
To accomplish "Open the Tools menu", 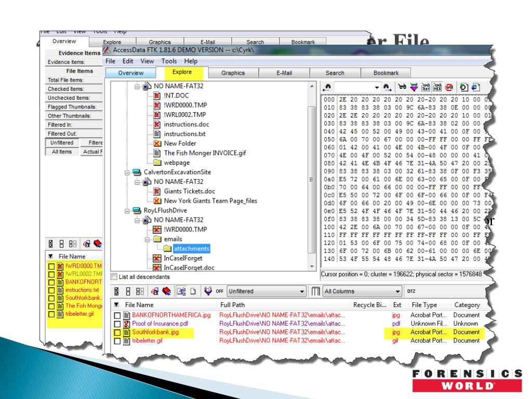I will [x=169, y=61].
